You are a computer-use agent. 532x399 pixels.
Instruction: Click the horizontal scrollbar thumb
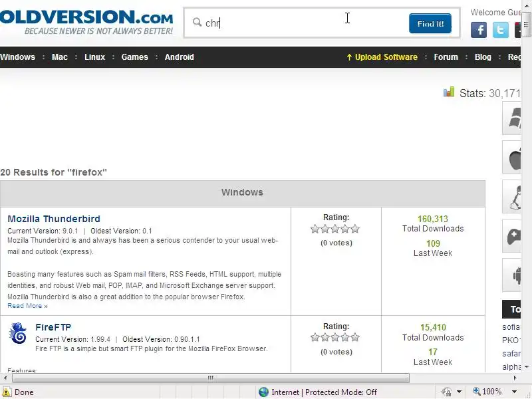coord(210,378)
